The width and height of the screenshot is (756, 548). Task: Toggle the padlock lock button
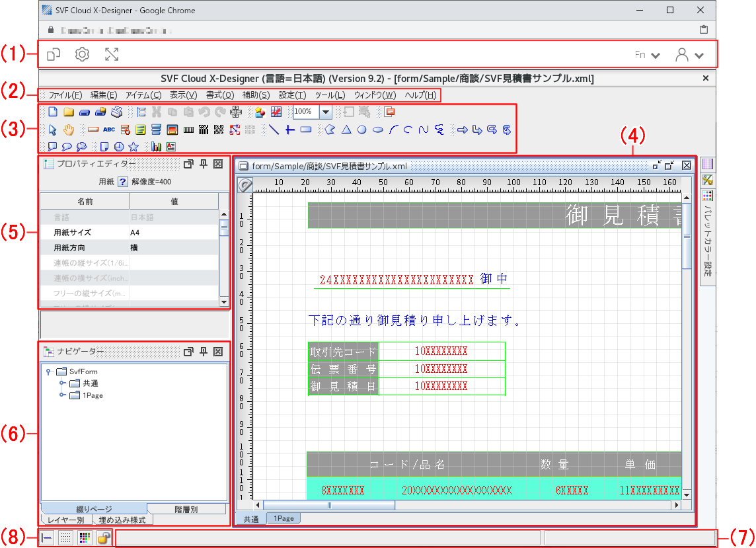click(103, 537)
